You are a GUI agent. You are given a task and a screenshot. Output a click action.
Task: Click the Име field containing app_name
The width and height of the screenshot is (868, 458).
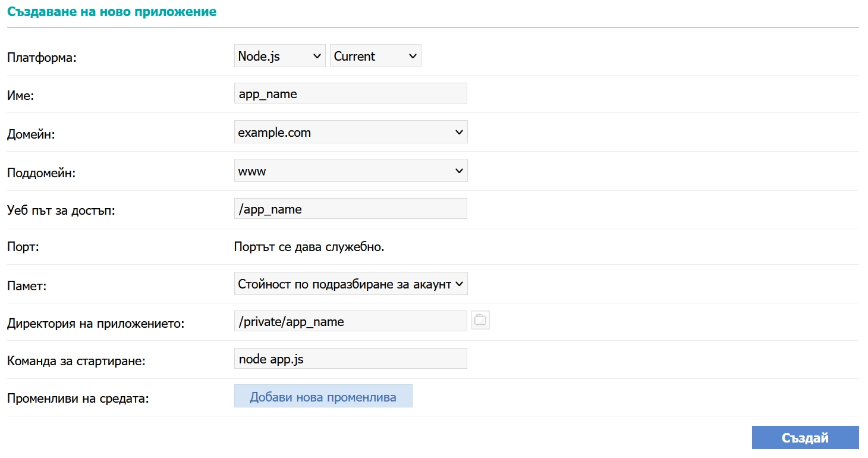coord(351,94)
